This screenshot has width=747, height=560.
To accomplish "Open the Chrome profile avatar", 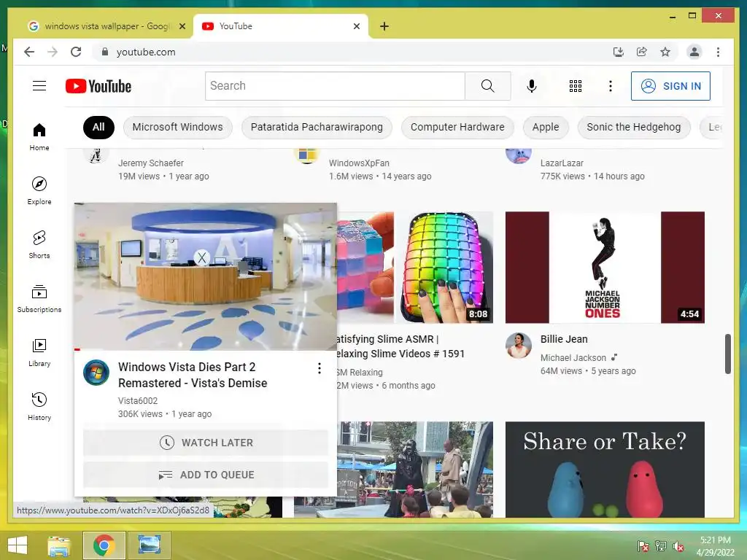I will [694, 52].
